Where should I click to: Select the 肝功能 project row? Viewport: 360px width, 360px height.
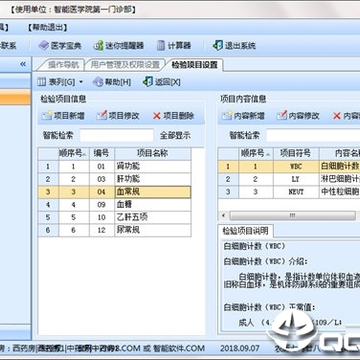115,179
